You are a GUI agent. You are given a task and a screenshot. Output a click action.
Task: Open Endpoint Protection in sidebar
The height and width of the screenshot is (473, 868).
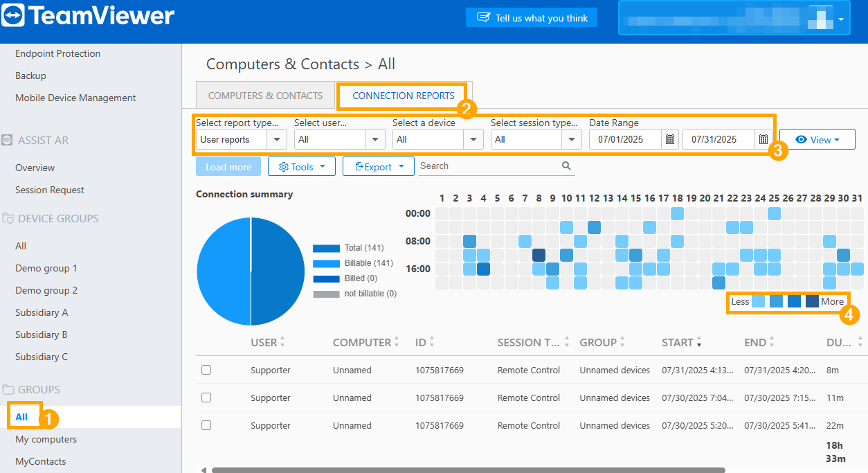58,53
